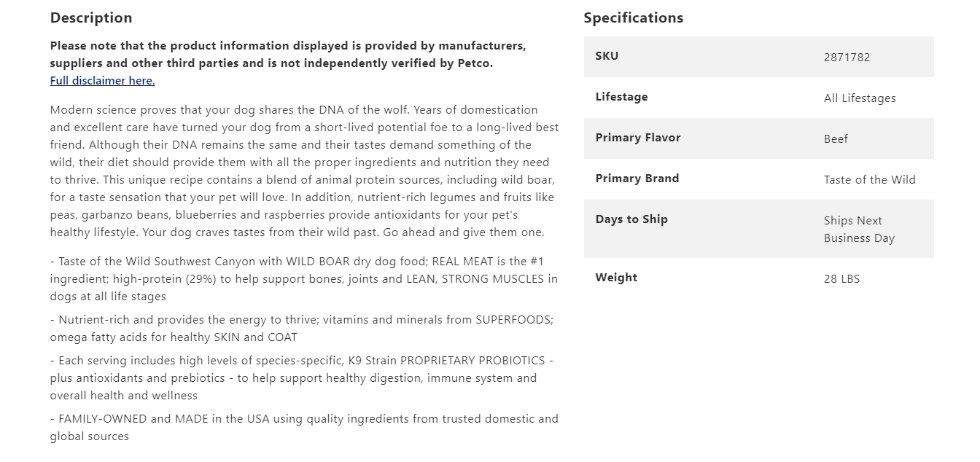Click the K9 Strain PROPRIETARY PROBIOTICS bullet
Viewport: 980px width, 462px height.
coord(304,378)
